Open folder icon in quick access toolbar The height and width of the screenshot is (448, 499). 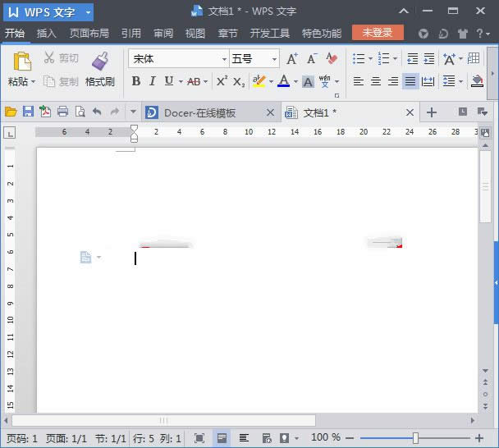click(x=11, y=112)
